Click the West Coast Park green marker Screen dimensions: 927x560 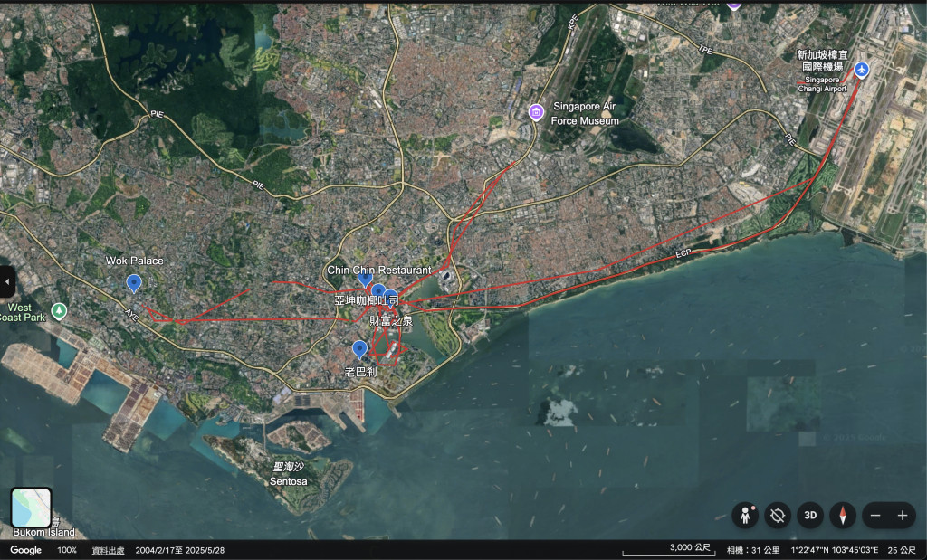click(x=60, y=311)
